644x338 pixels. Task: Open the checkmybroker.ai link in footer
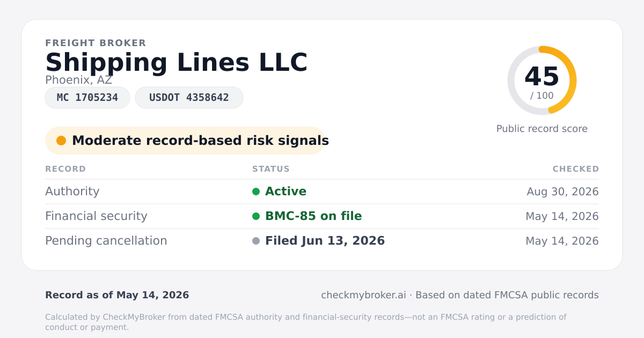[363, 295]
